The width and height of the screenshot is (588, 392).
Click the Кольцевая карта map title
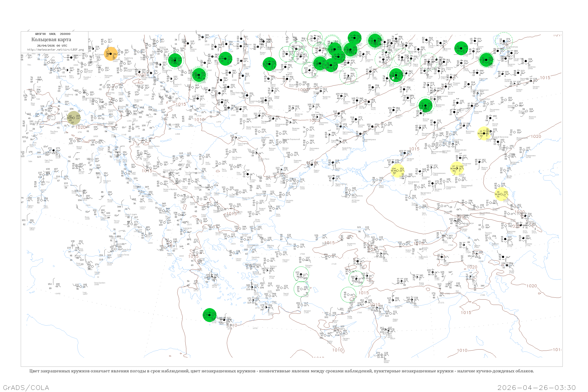click(x=51, y=40)
